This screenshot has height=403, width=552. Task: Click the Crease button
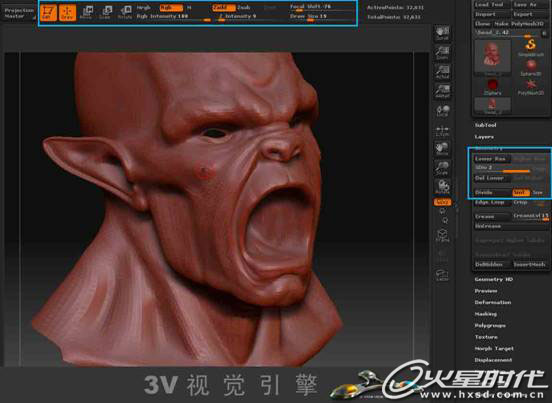[x=491, y=216]
